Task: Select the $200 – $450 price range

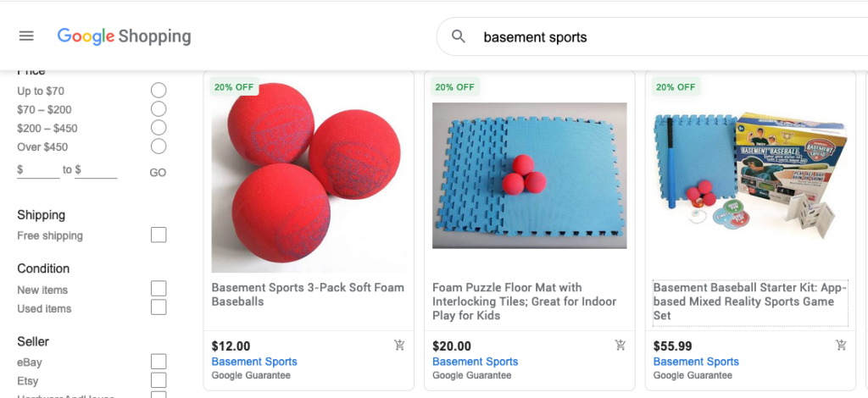Action: [159, 128]
